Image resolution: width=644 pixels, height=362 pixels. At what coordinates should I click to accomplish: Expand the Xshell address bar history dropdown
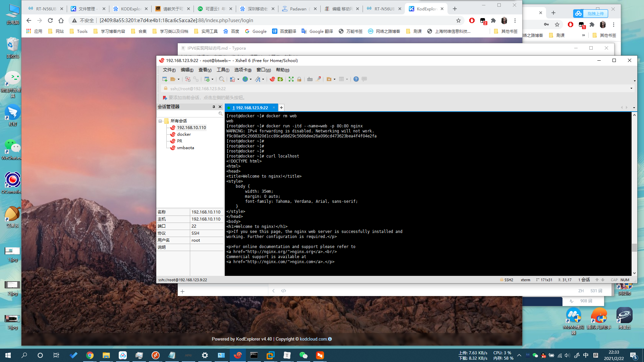pyautogui.click(x=631, y=88)
